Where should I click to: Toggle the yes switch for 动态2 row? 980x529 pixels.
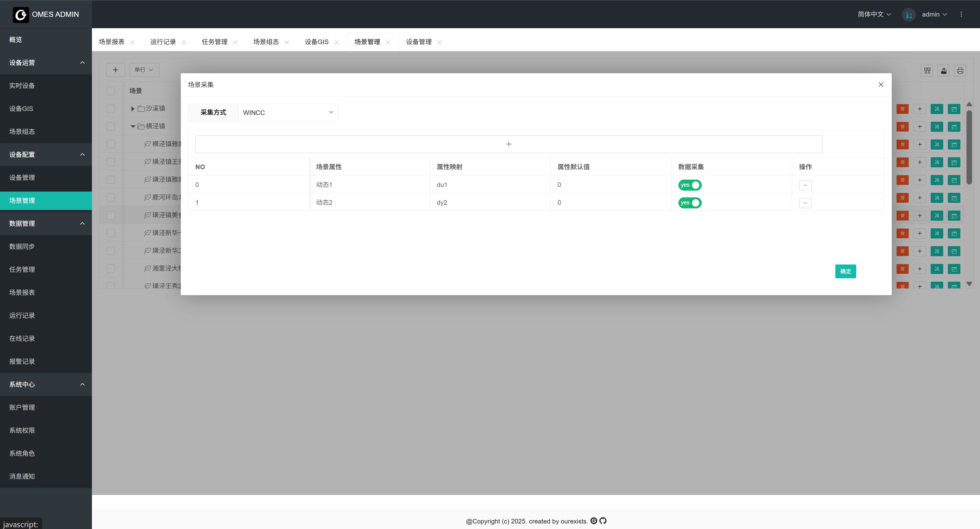click(690, 203)
